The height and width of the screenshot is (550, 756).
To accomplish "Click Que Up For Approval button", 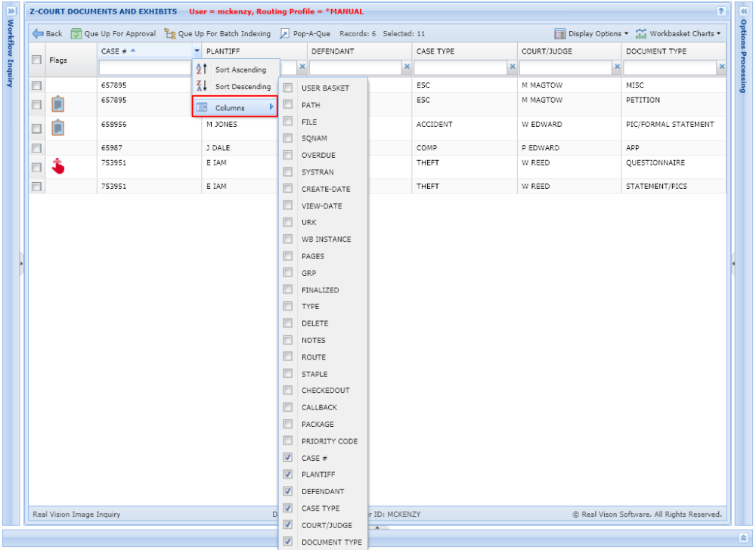I will (x=113, y=34).
